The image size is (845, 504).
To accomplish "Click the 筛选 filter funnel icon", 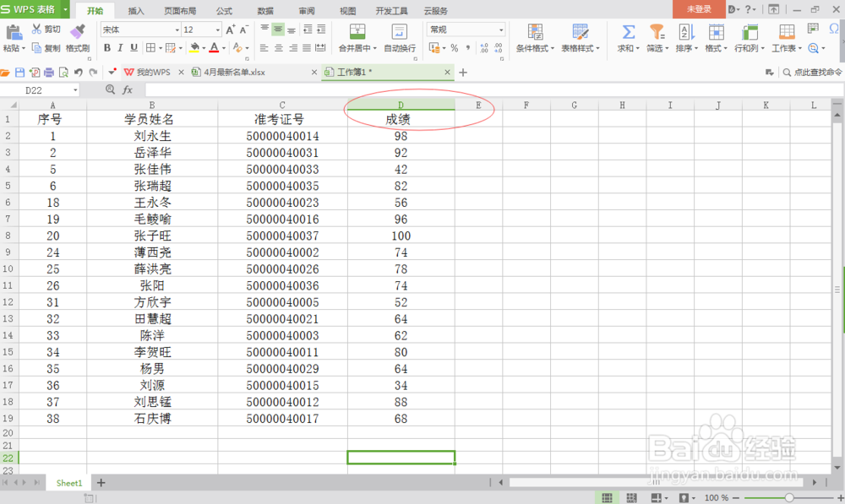I will click(657, 32).
